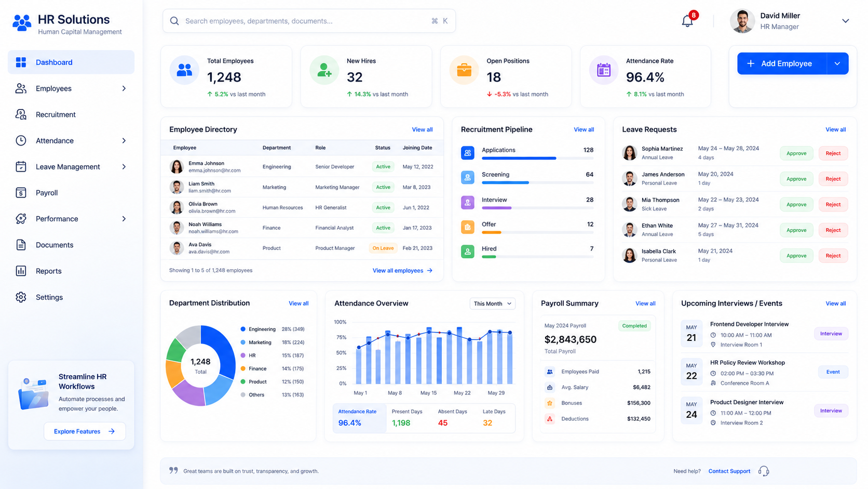Click View all in Upcoming Interviews / Events
Screen dimensions: 868x489
(x=835, y=303)
